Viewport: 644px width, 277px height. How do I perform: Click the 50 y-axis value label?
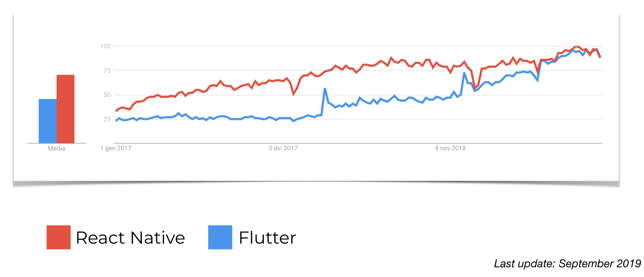tap(107, 95)
